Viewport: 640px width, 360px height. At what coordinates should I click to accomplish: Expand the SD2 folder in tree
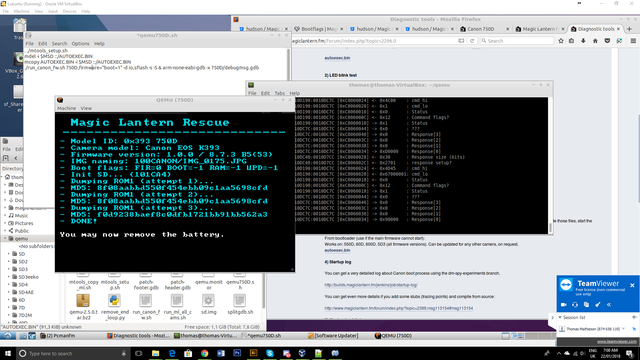[9, 262]
